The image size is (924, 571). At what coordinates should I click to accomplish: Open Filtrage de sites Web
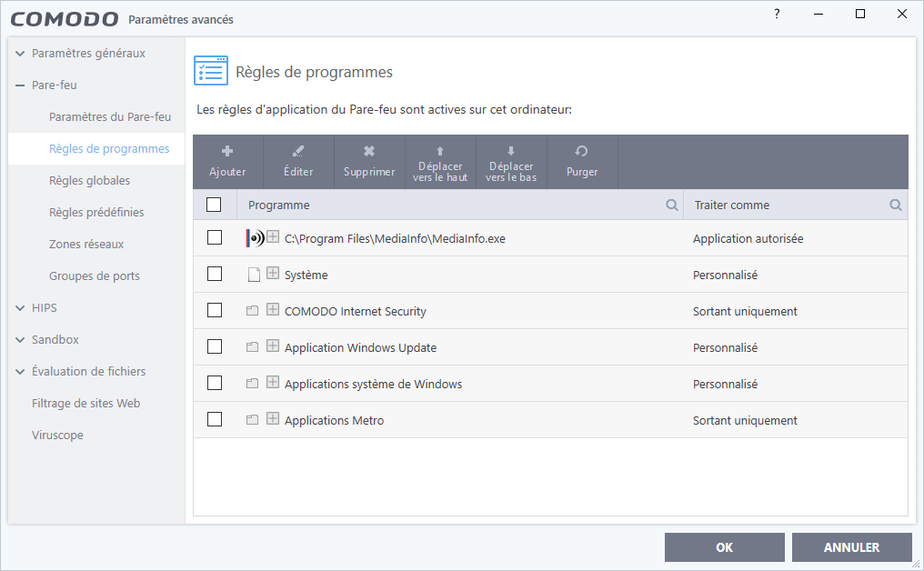tap(86, 403)
